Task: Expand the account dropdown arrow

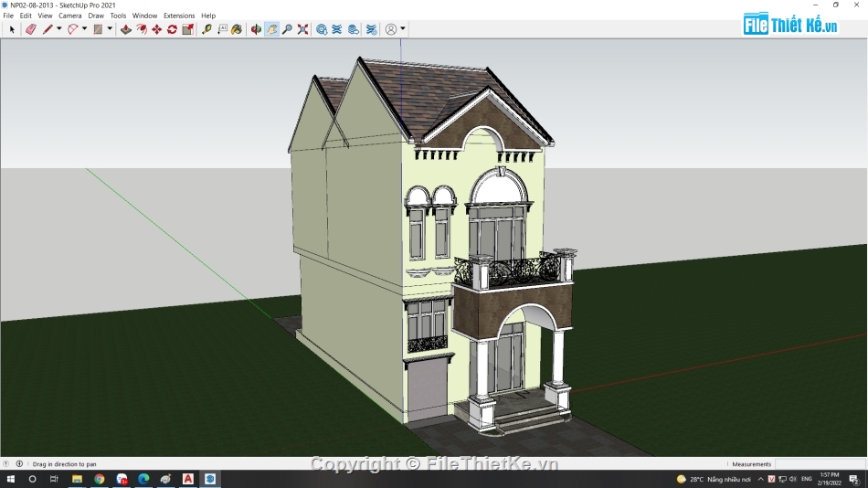Action: [403, 29]
